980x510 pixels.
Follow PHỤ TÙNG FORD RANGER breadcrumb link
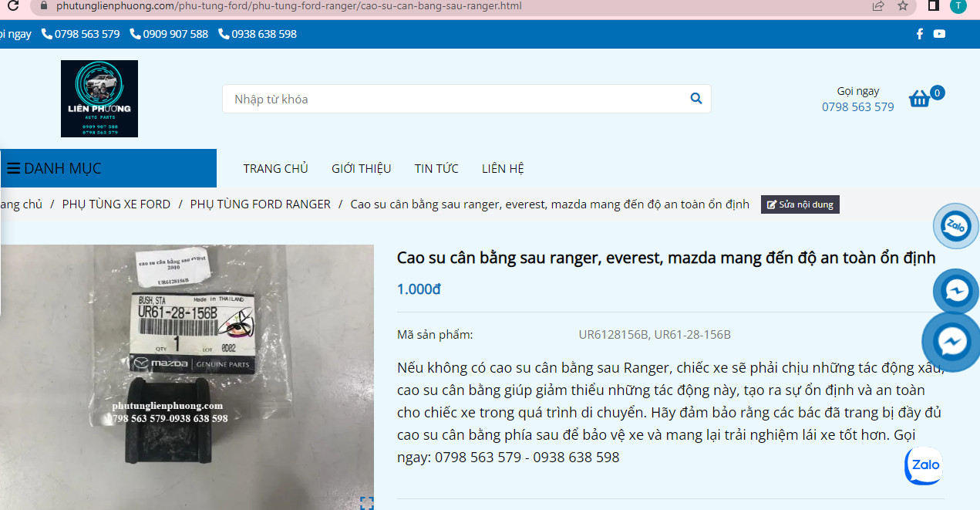coord(260,204)
